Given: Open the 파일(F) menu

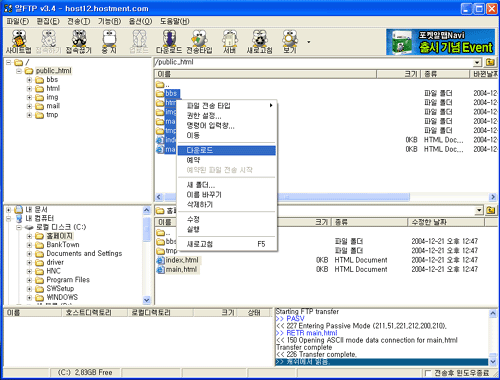Looking at the screenshot, I should pos(18,21).
